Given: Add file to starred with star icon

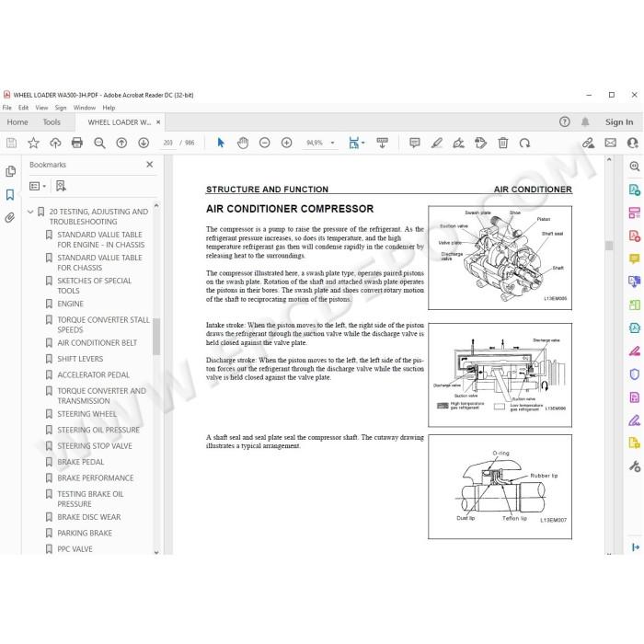Looking at the screenshot, I should [33, 143].
